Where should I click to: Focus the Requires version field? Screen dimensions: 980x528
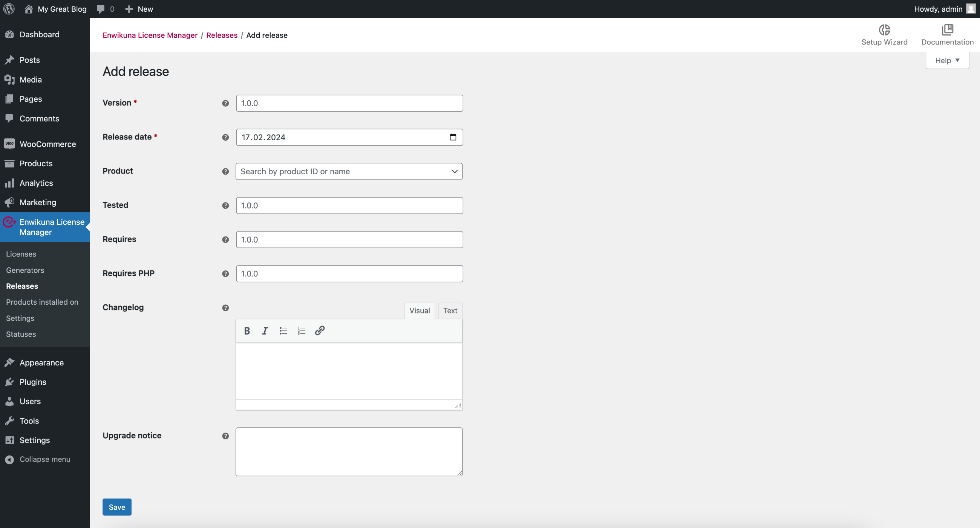tap(349, 240)
